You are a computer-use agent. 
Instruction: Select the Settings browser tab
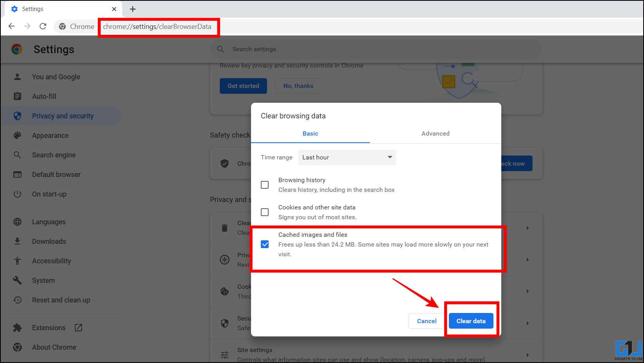(x=63, y=9)
